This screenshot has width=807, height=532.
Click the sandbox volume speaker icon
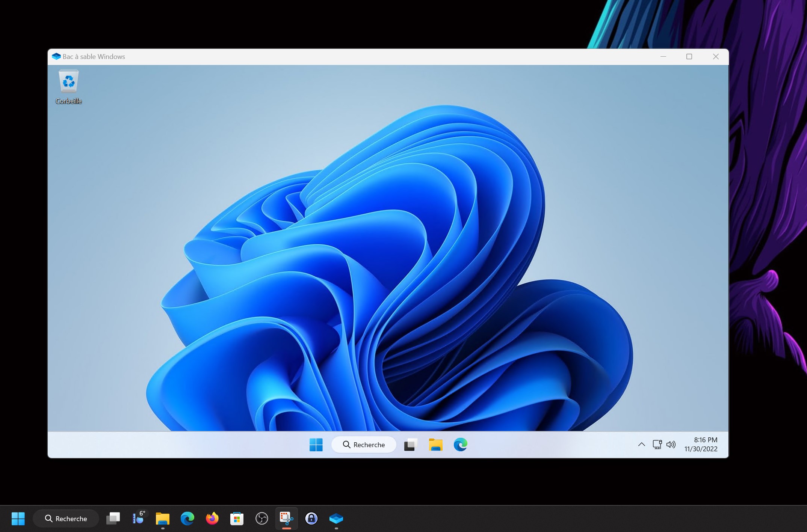(x=671, y=445)
